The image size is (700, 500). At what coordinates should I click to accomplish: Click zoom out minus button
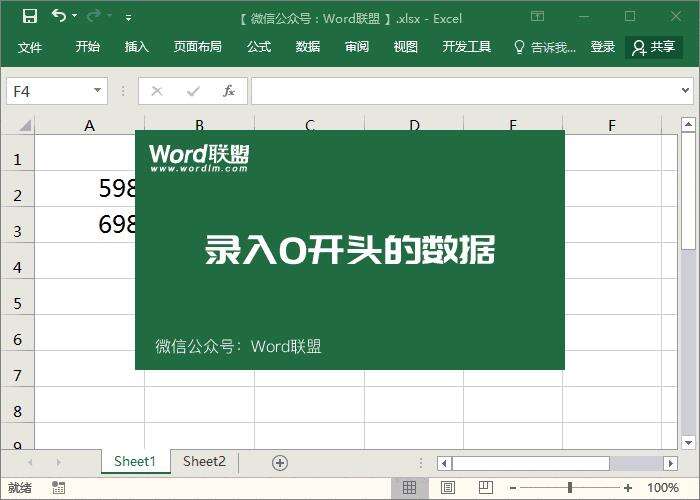[513, 488]
